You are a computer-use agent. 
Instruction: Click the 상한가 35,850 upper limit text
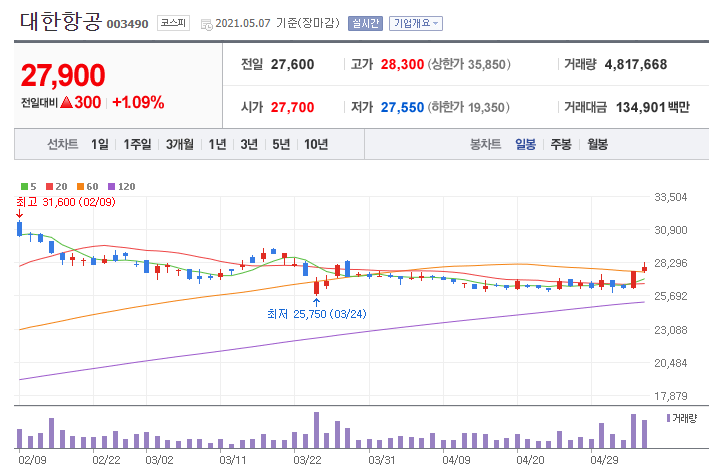[469, 64]
